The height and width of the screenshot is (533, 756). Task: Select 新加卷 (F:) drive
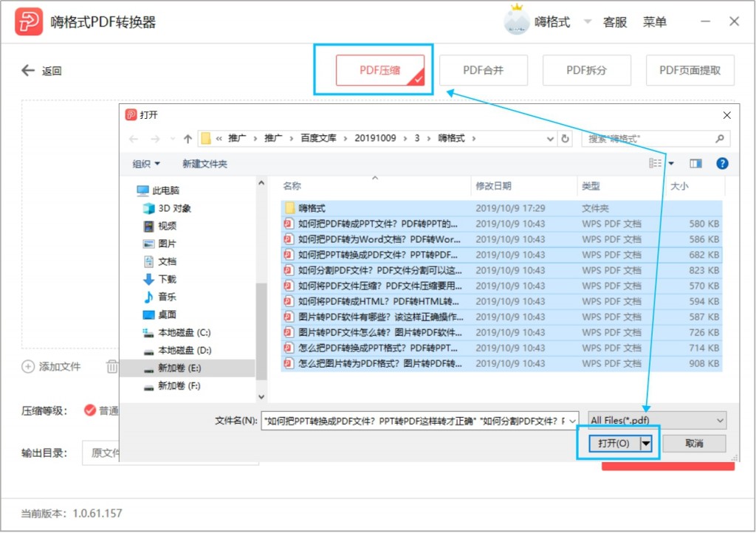173,386
